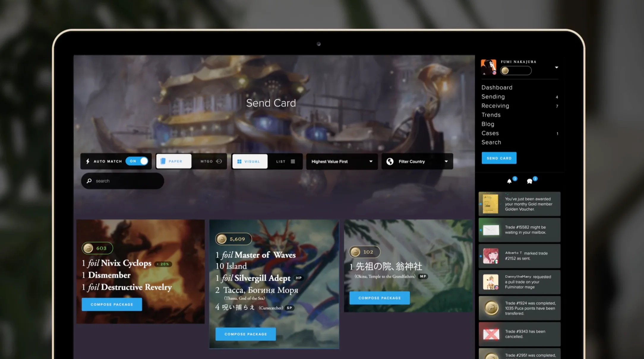644x359 pixels.
Task: Click the +20% bonus tag on Nivix Cyclops
Action: 163,264
